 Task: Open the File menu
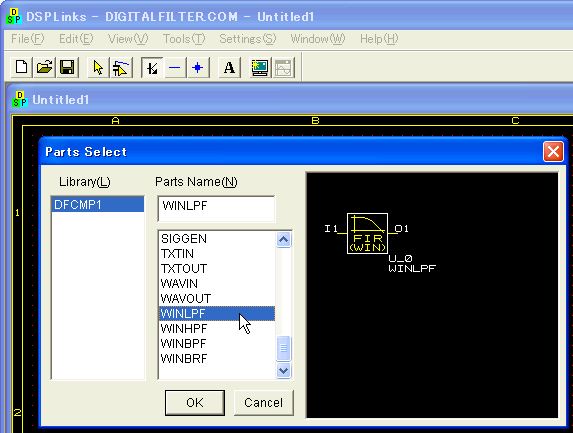[x=27, y=38]
